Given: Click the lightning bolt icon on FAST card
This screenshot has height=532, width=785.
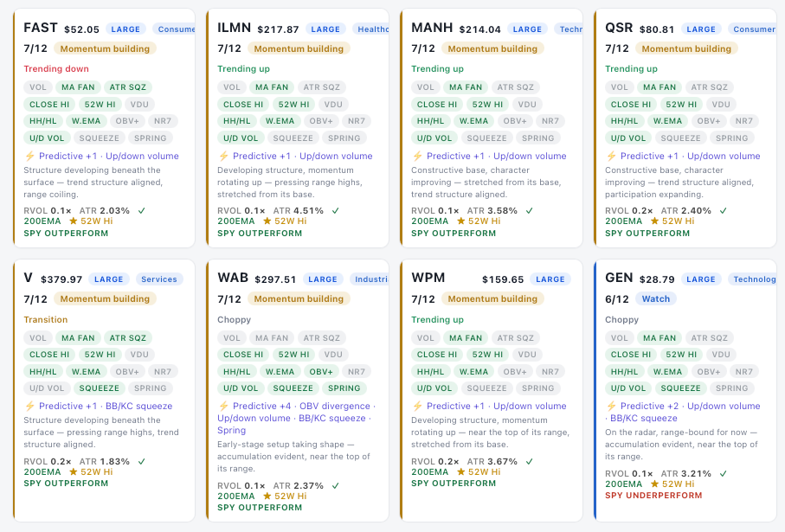Looking at the screenshot, I should (x=29, y=157).
